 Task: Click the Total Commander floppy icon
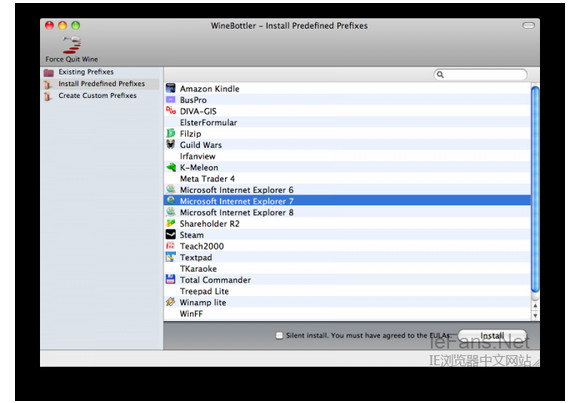point(170,279)
